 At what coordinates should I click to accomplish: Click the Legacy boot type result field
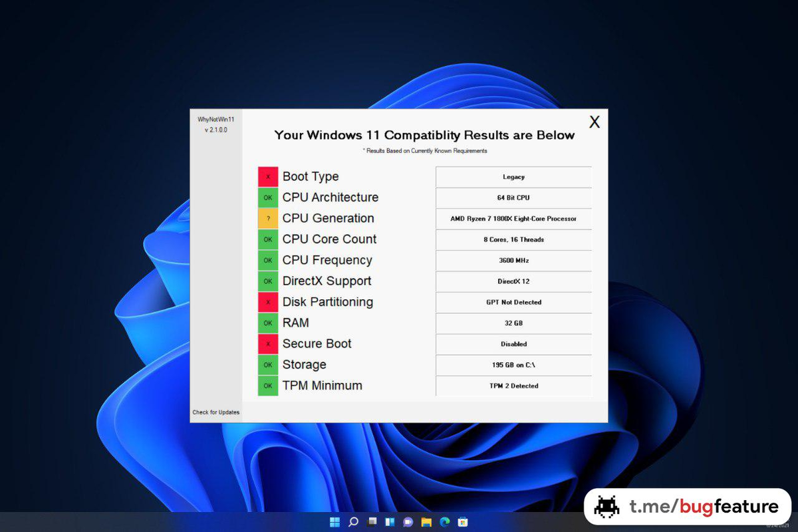click(x=513, y=177)
